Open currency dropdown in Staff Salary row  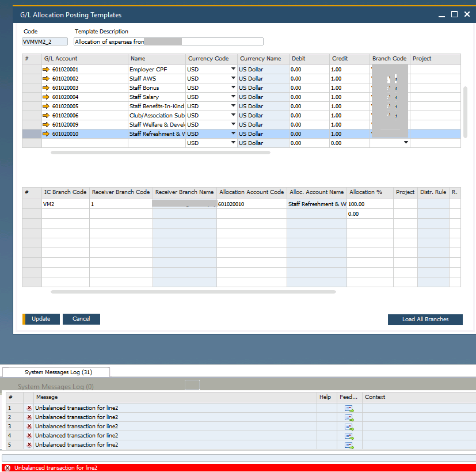point(233,97)
